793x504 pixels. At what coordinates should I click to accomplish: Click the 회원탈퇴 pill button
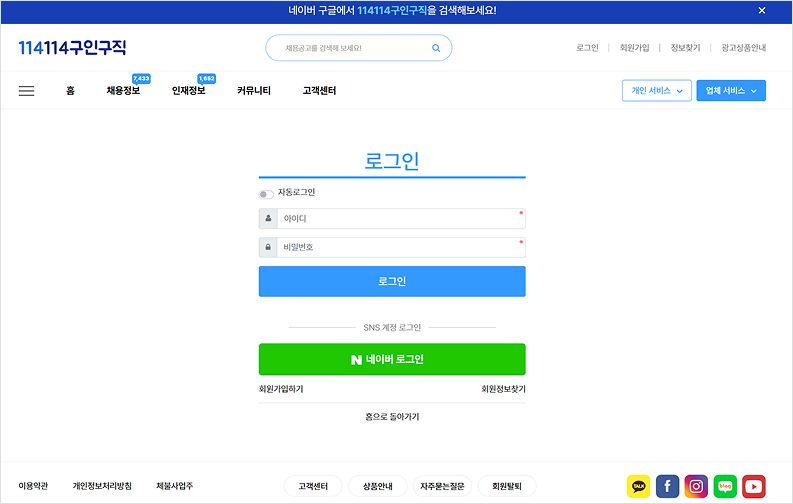(x=507, y=486)
